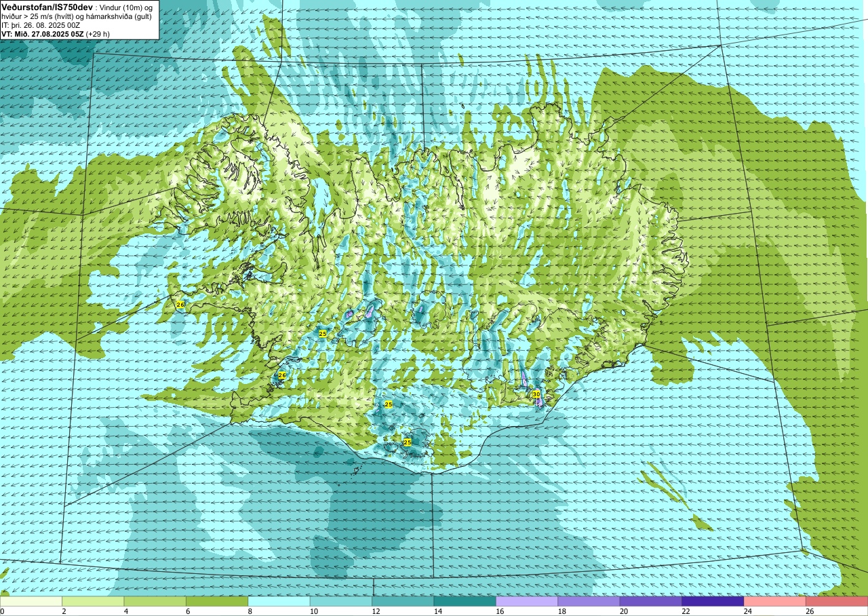Click the 0–2 m/s pale cream legend swatch
This screenshot has height=616, width=868.
click(x=31, y=601)
